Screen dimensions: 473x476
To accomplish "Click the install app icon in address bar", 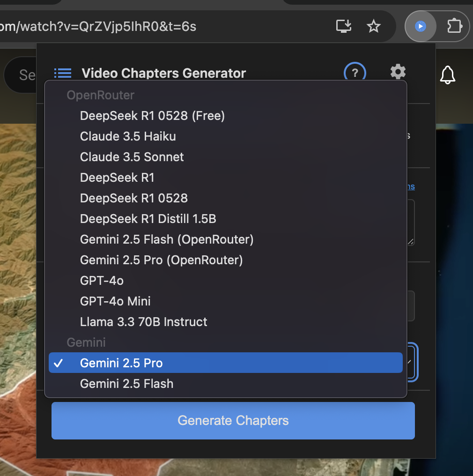I will click(344, 26).
